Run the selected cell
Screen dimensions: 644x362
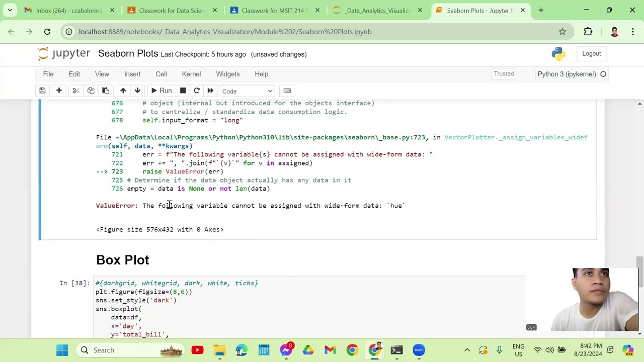coord(161,91)
